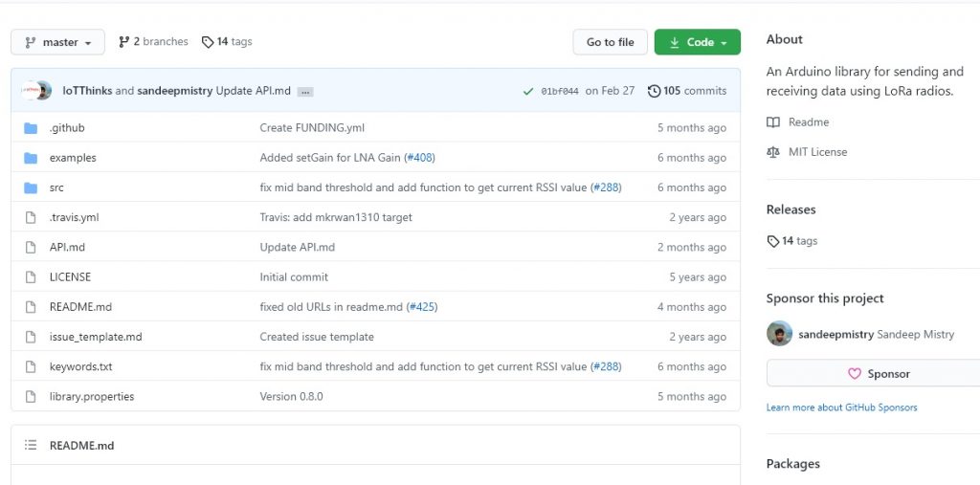Open the Version 0.8.0 commit message
The image size is (980, 485).
(291, 396)
